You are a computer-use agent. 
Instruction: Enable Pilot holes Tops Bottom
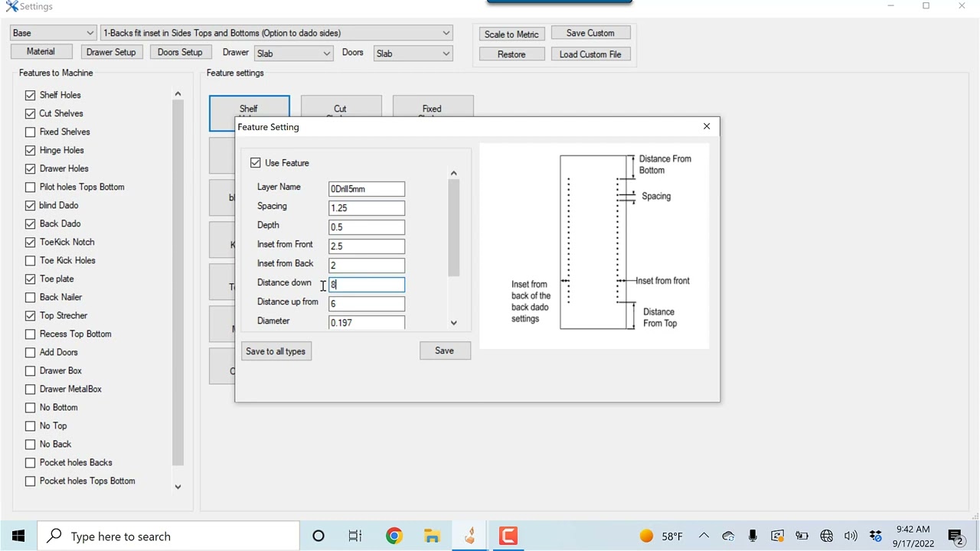[x=30, y=187]
